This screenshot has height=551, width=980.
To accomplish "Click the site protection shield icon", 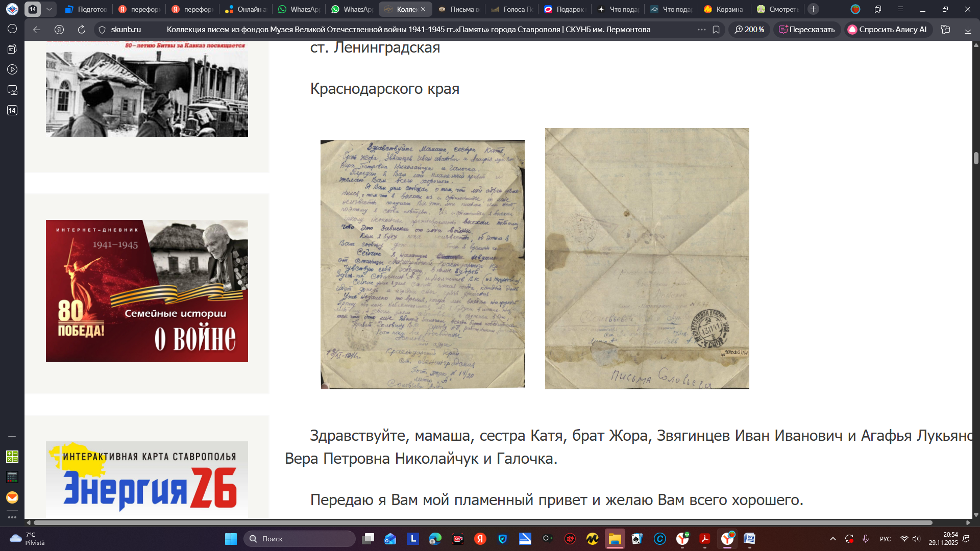I will tap(102, 30).
